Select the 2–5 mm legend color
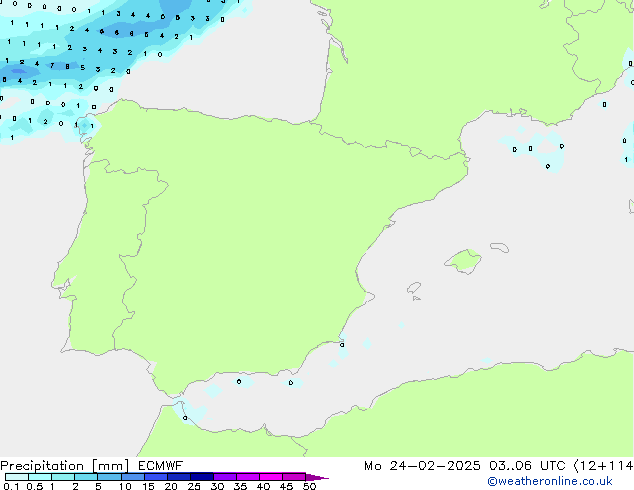634x490 pixels. (86, 477)
